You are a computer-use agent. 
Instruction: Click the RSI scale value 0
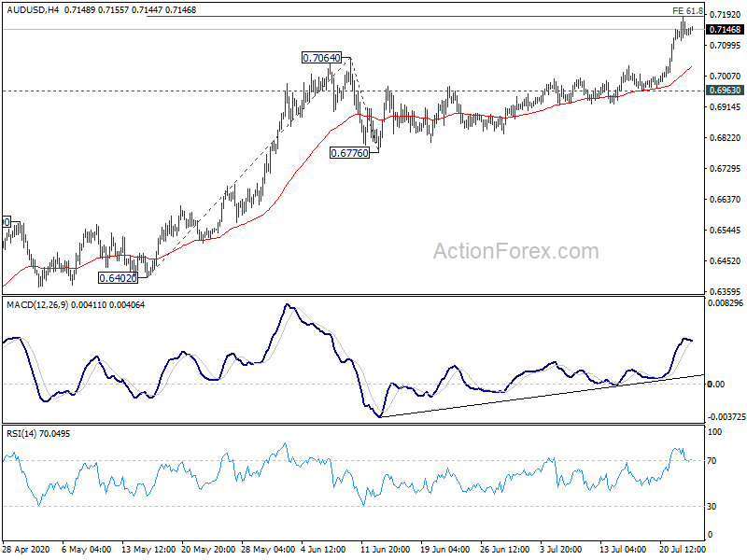[710, 535]
